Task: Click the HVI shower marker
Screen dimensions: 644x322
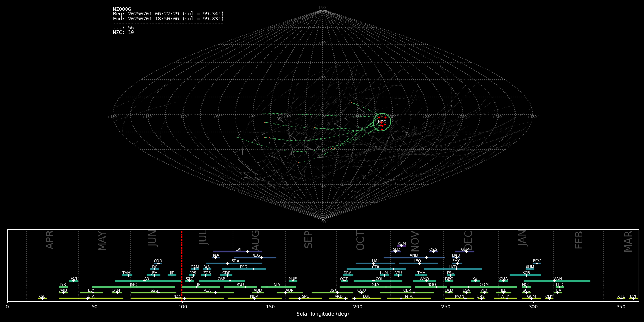Action: pos(74,281)
